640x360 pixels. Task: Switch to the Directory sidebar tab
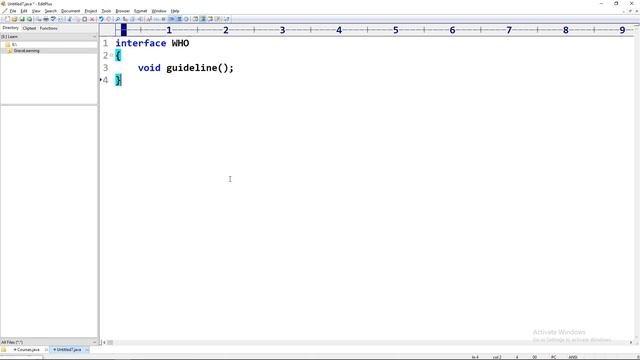[11, 28]
